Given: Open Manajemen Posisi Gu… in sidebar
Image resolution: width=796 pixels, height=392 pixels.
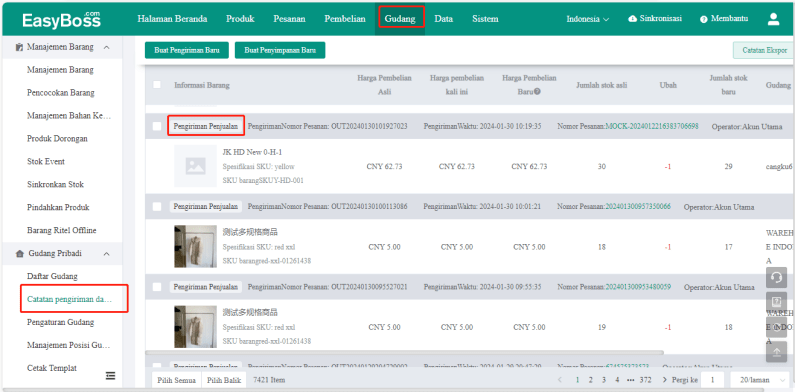Looking at the screenshot, I should [69, 345].
